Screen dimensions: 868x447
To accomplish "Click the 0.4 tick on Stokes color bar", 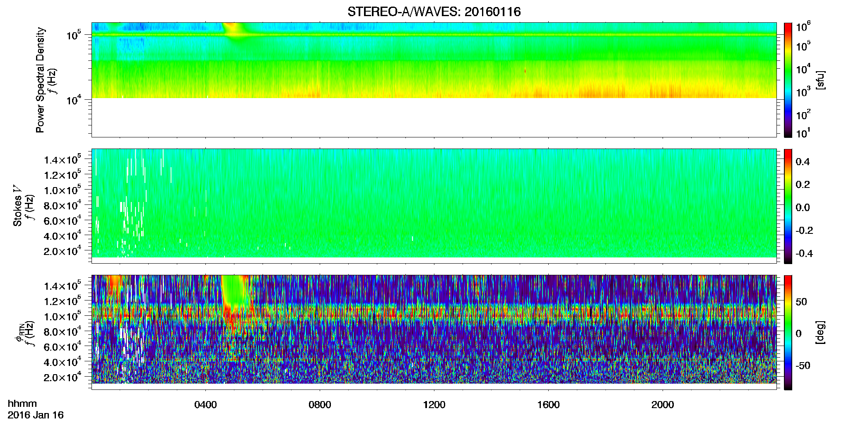I will (x=803, y=162).
